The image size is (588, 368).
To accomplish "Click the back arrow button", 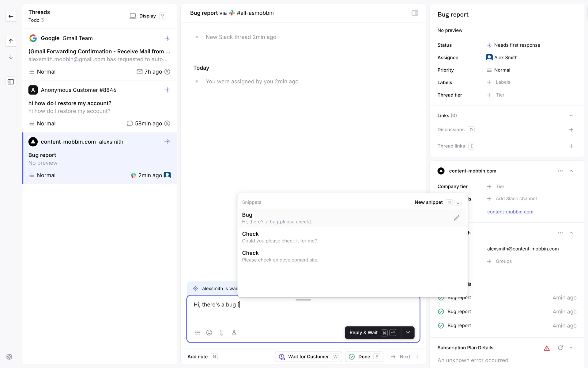I will pos(11,16).
